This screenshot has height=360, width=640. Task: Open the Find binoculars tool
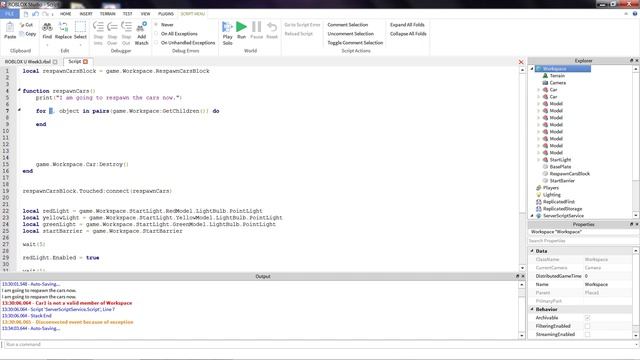pos(47,28)
